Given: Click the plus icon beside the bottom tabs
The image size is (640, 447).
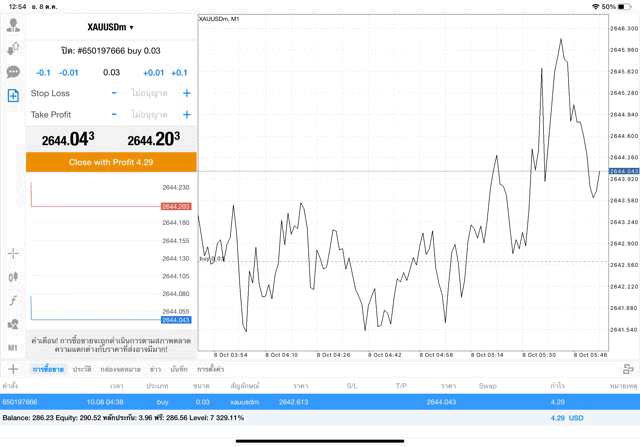Looking at the screenshot, I should 13,369.
